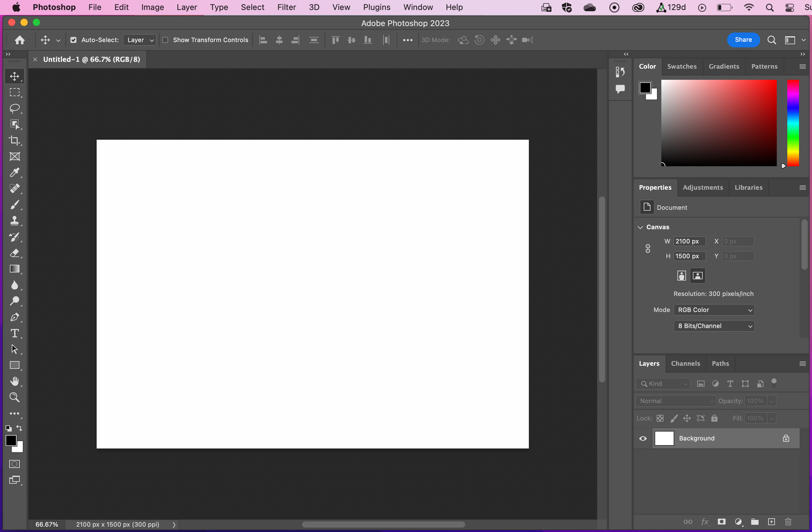Enable Show Transform Controls
Screen dimensions: 812x532
coord(165,40)
